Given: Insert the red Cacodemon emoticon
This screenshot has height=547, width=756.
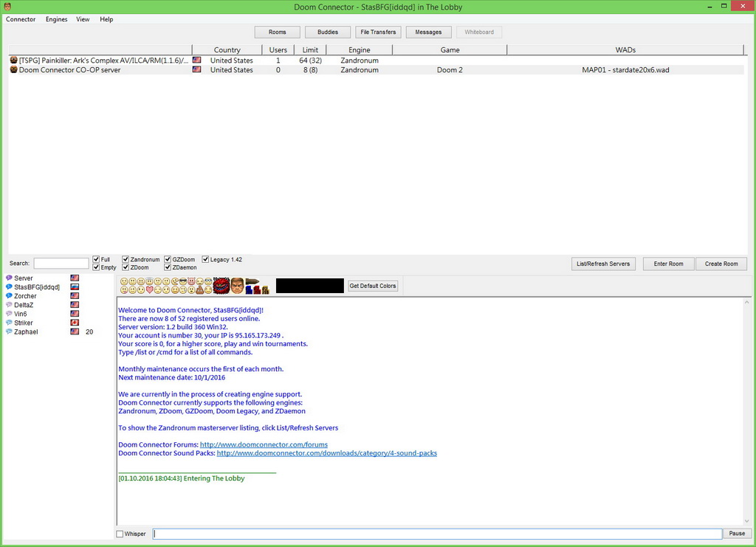Looking at the screenshot, I should click(221, 286).
